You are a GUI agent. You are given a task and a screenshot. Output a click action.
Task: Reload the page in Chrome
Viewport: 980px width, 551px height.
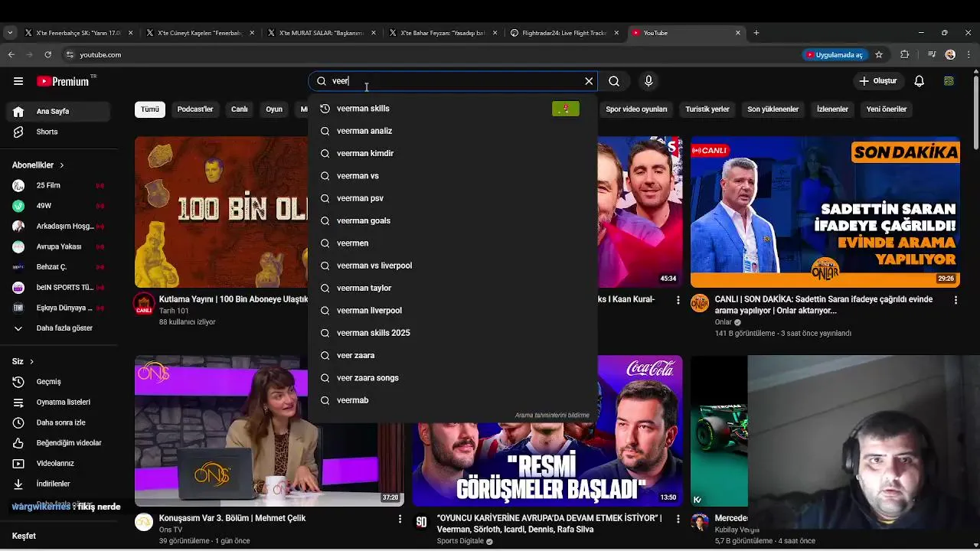coord(47,54)
